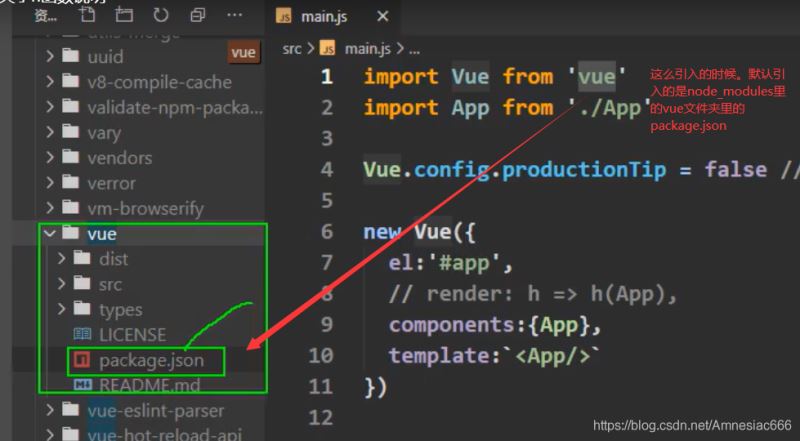Viewport: 800px width, 441px height.
Task: Refresh the explorer file tree
Action: pos(161,16)
